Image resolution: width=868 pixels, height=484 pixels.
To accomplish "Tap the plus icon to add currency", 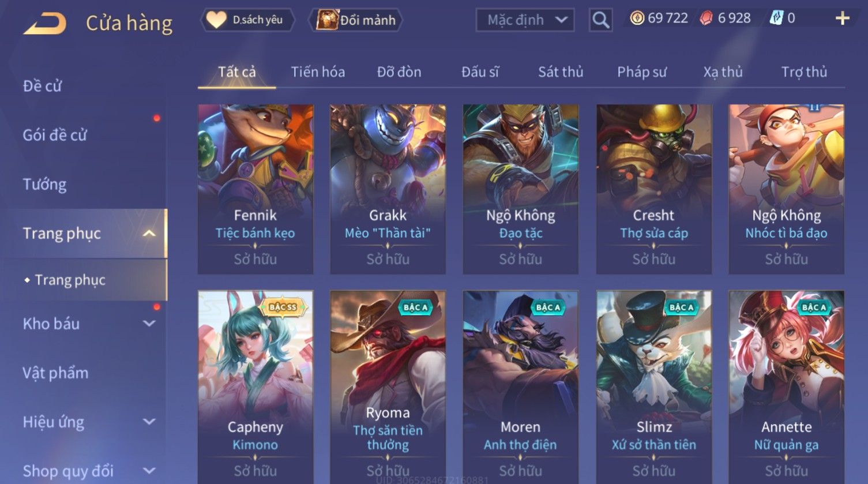I will [x=842, y=18].
